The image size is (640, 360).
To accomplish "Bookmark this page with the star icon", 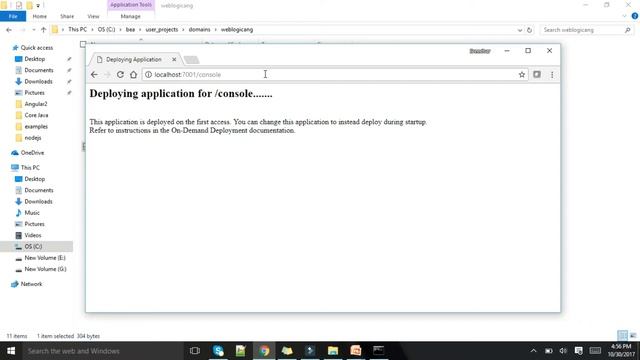I will tap(522, 75).
